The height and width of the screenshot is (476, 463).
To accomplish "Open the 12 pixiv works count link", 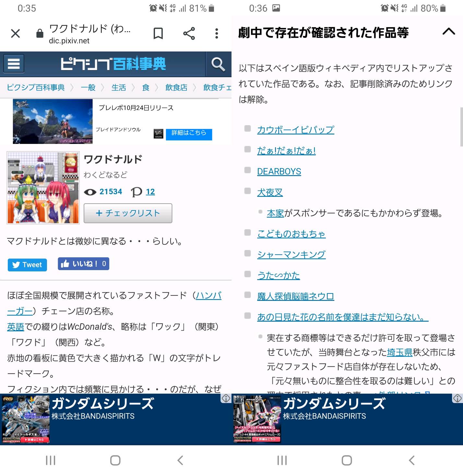I will pos(150,192).
